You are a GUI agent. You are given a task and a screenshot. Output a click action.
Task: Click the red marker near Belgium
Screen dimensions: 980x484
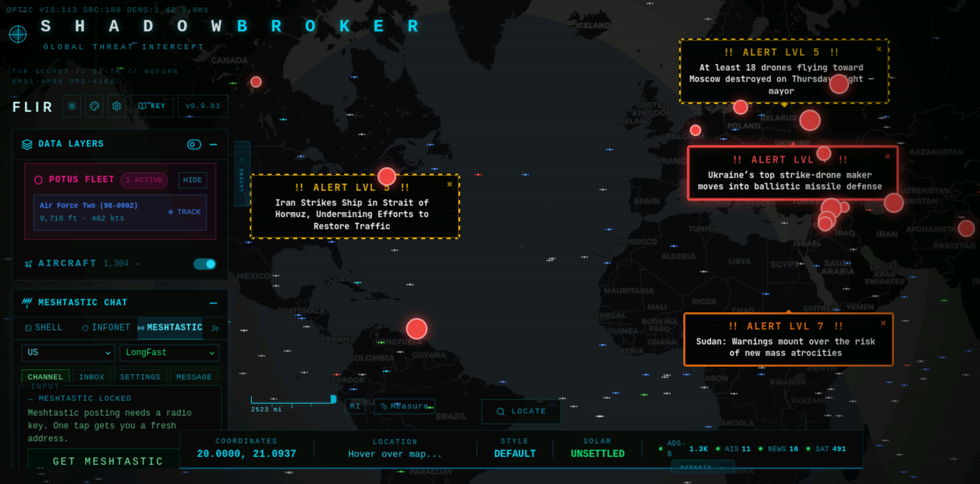[695, 130]
